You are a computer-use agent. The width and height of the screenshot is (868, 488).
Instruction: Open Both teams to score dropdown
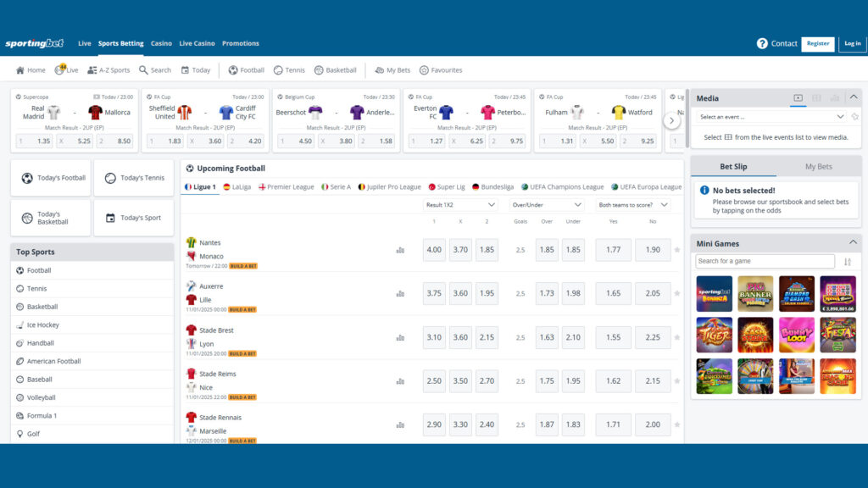pyautogui.click(x=632, y=205)
